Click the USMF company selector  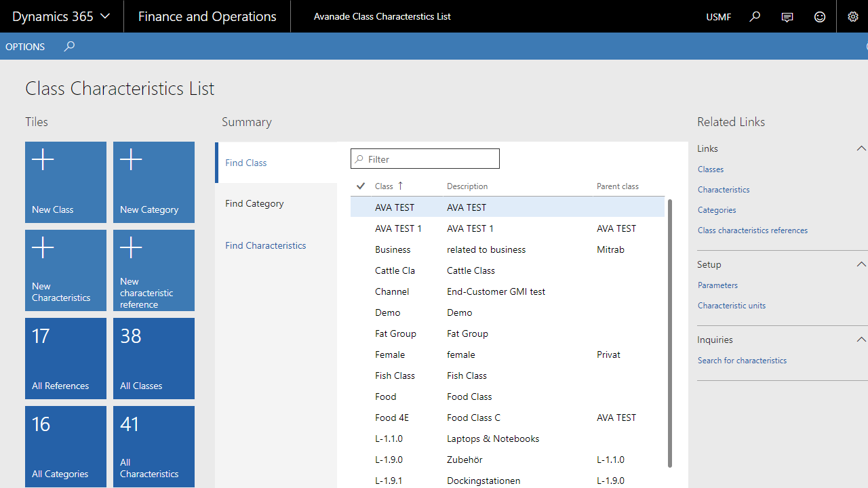(x=719, y=17)
